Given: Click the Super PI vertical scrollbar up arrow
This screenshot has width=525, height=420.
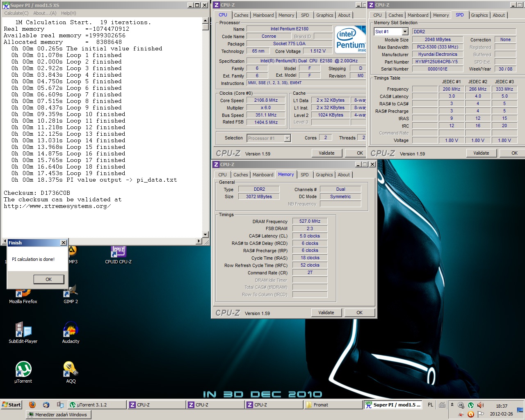Looking at the screenshot, I should pyautogui.click(x=205, y=21).
